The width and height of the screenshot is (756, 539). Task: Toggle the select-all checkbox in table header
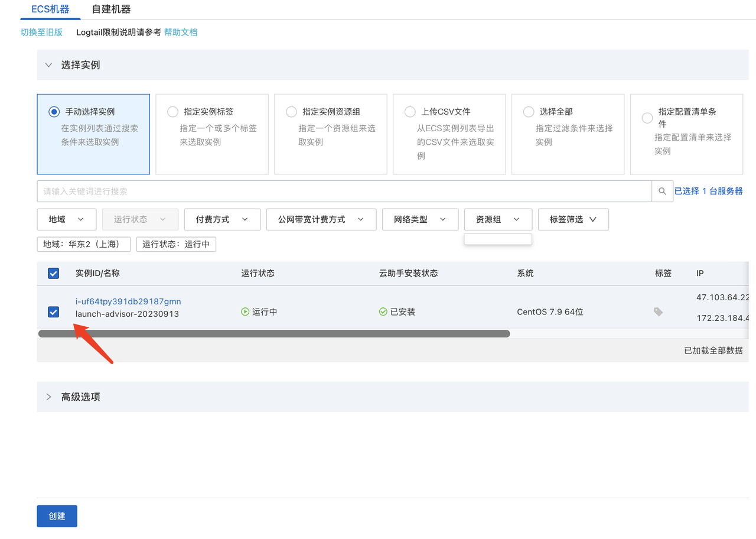[x=53, y=273]
